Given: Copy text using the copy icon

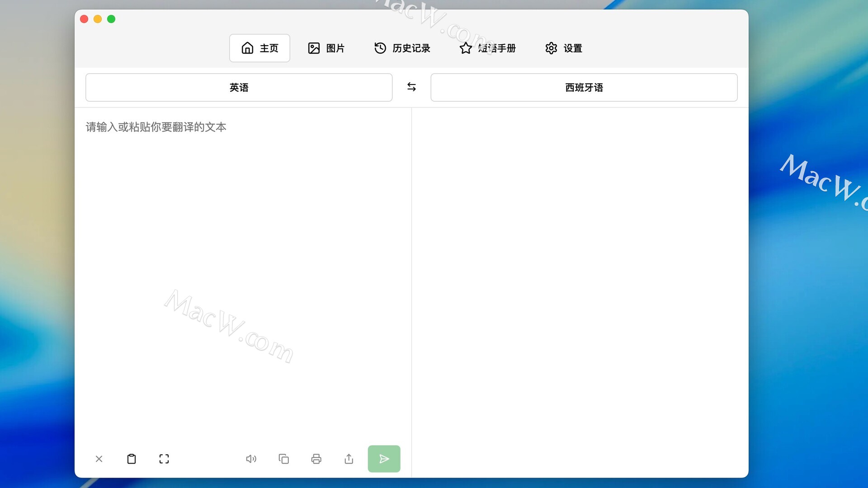Looking at the screenshot, I should (x=284, y=459).
